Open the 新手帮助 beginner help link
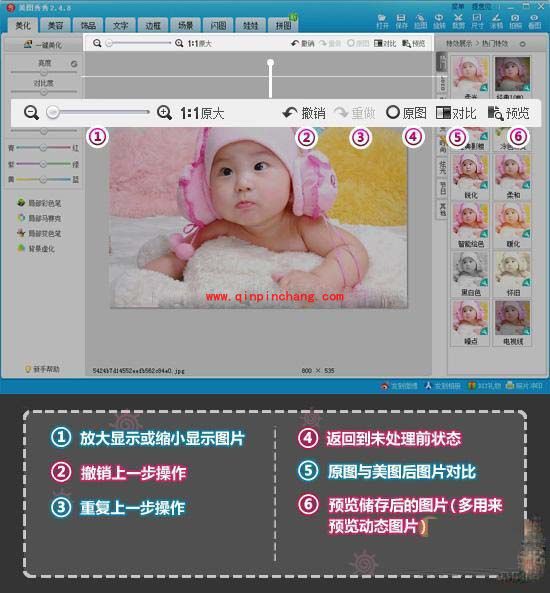550x593 pixels. pos(42,369)
